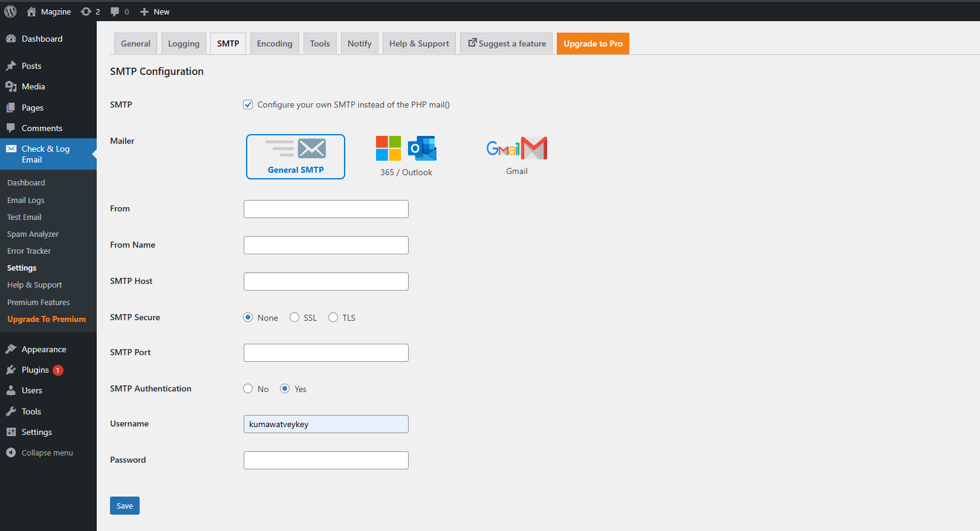980x531 pixels.
Task: Open the Help & Support tab
Action: coord(419,43)
